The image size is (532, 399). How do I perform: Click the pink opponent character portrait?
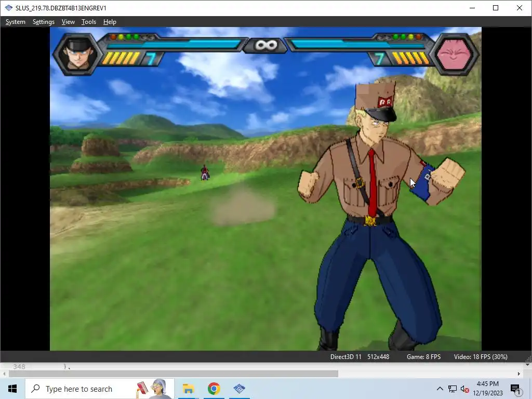(x=454, y=54)
